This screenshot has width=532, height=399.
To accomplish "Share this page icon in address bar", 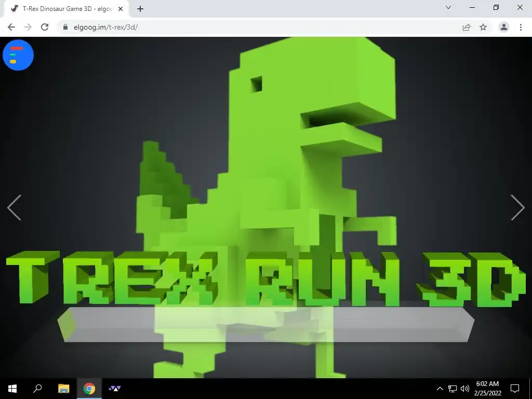I will click(467, 27).
